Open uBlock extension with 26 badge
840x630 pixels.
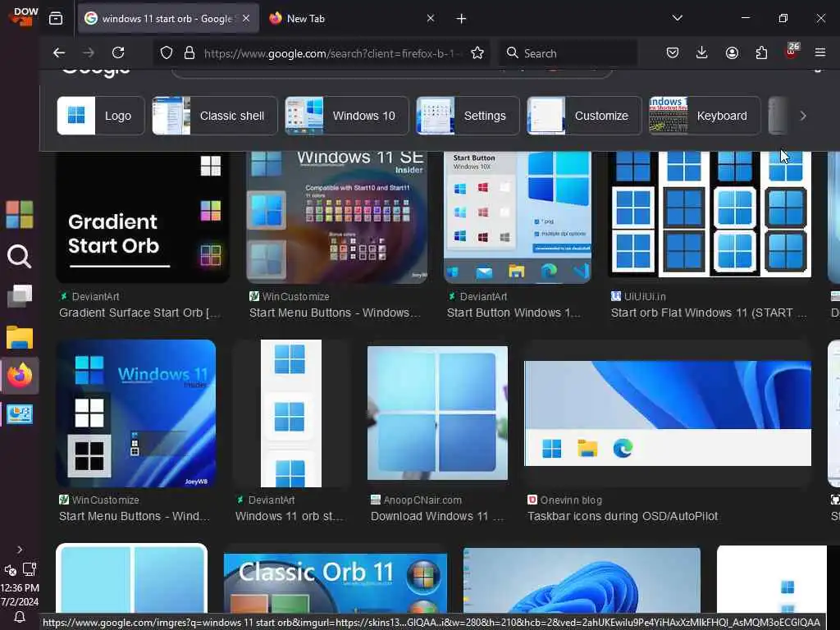click(x=792, y=52)
